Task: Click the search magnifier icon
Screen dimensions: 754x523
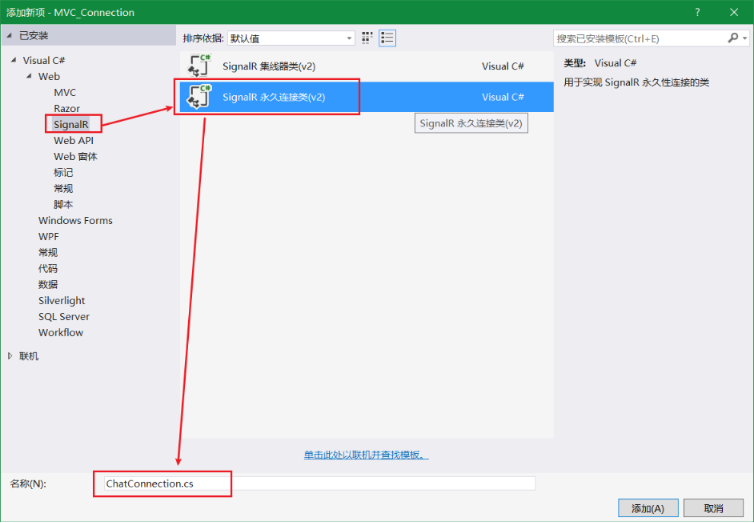Action: click(732, 38)
